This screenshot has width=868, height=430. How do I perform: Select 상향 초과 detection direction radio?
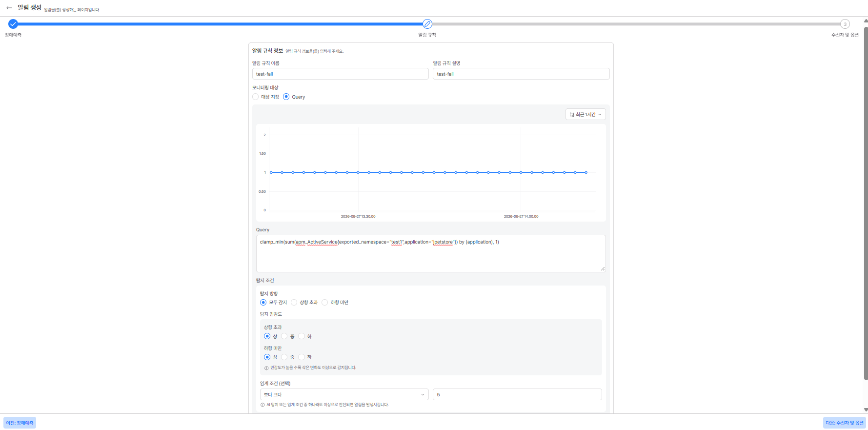(x=294, y=303)
